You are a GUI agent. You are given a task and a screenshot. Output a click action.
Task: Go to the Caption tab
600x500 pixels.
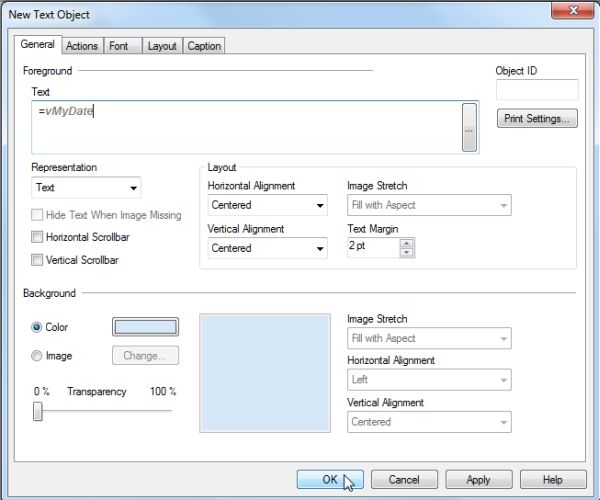click(x=204, y=46)
